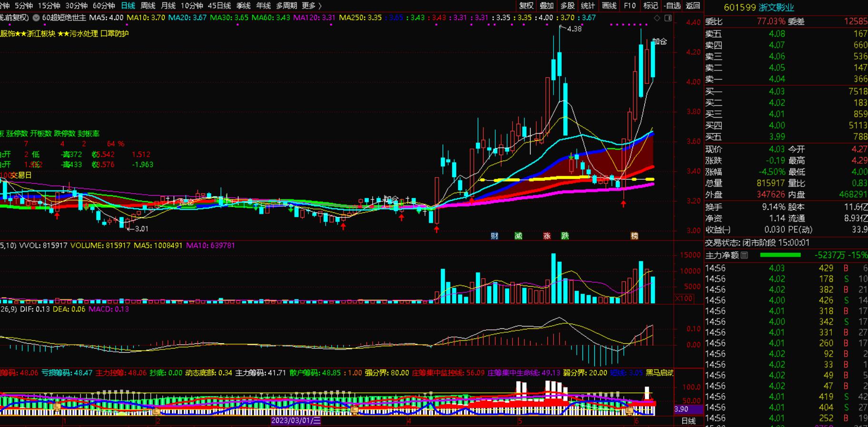Open the 画线 drawing tools
Image resolution: width=868 pixels, height=427 pixels.
tap(609, 6)
